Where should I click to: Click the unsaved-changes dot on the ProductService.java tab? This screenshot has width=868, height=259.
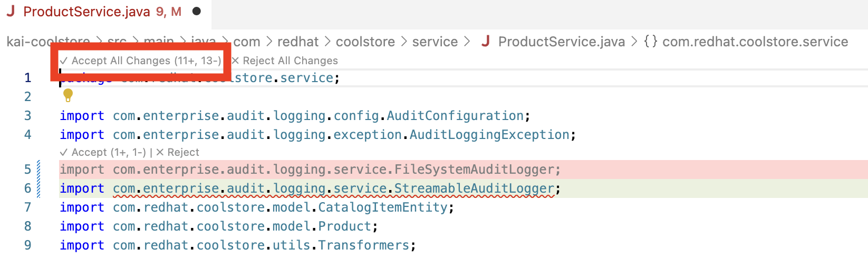(197, 11)
